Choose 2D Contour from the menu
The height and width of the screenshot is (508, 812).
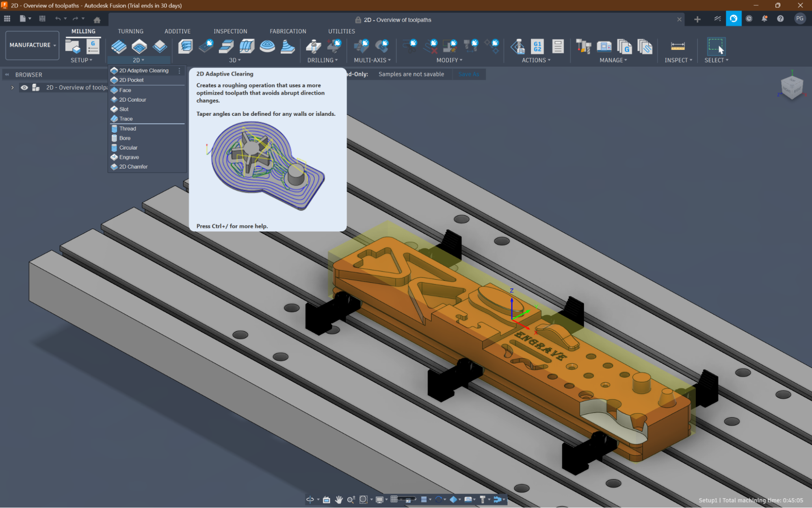(147, 100)
